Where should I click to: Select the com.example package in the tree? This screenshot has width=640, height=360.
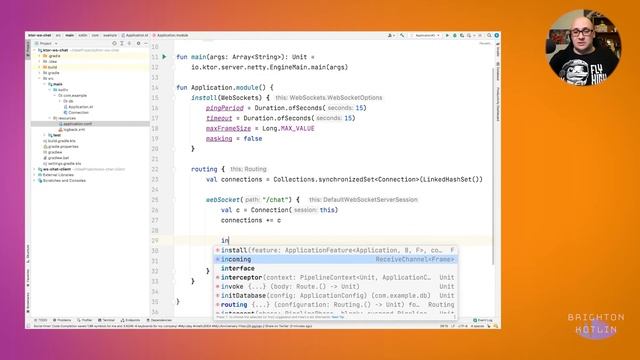72,96
